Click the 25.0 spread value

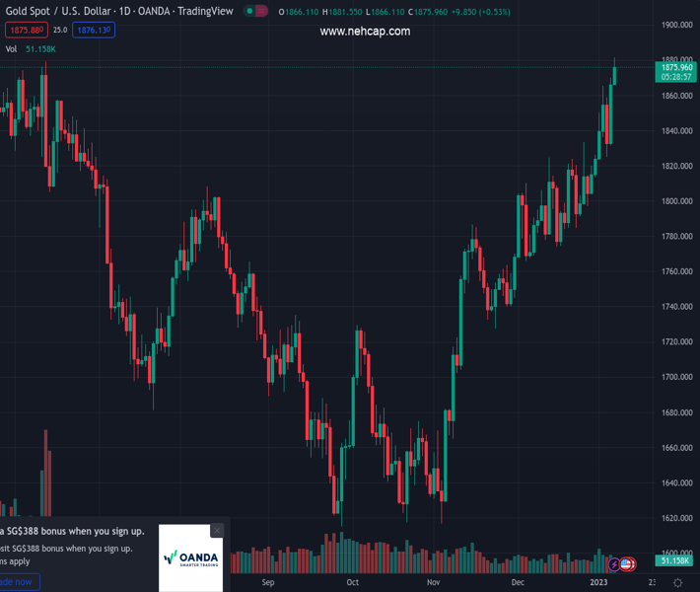[60, 31]
